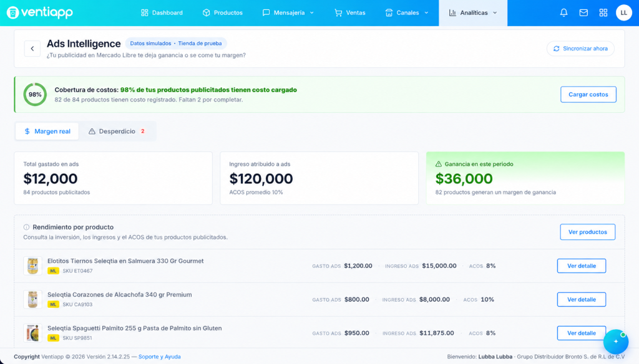
Task: Expand the Canales dropdown menu
Action: click(x=407, y=12)
